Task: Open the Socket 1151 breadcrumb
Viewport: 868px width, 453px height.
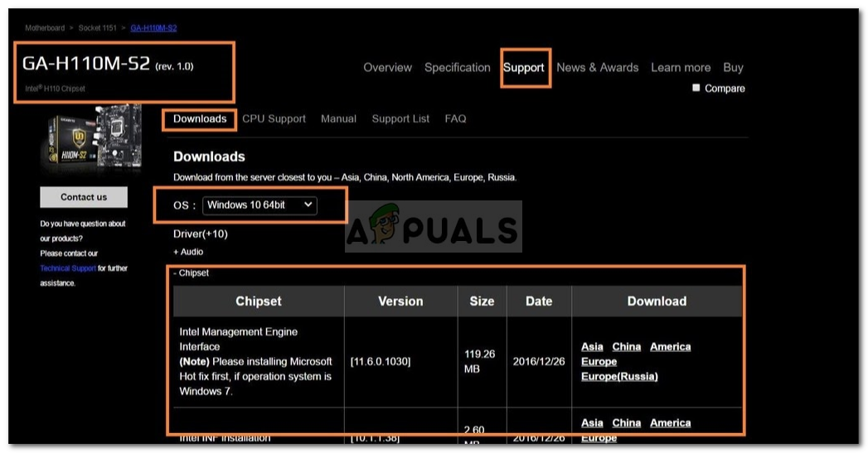Action: (98, 27)
